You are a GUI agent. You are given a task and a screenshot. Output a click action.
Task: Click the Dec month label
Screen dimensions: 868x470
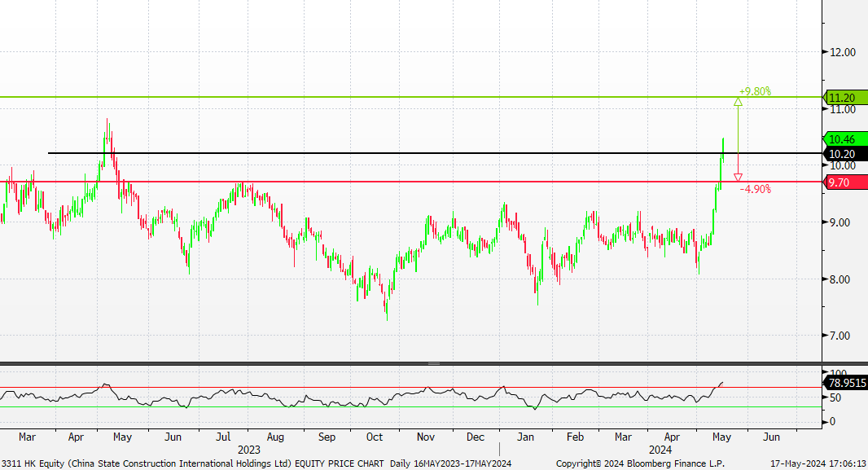pyautogui.click(x=475, y=437)
